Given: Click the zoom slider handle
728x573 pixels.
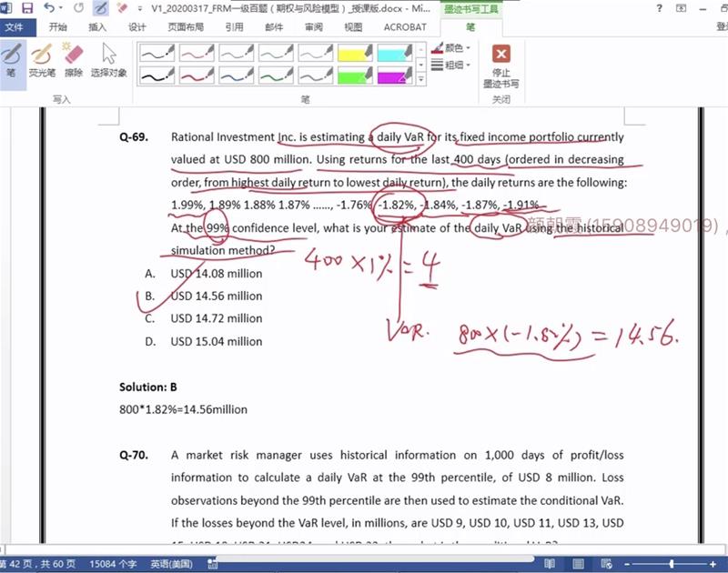Looking at the screenshot, I should tap(672, 564).
